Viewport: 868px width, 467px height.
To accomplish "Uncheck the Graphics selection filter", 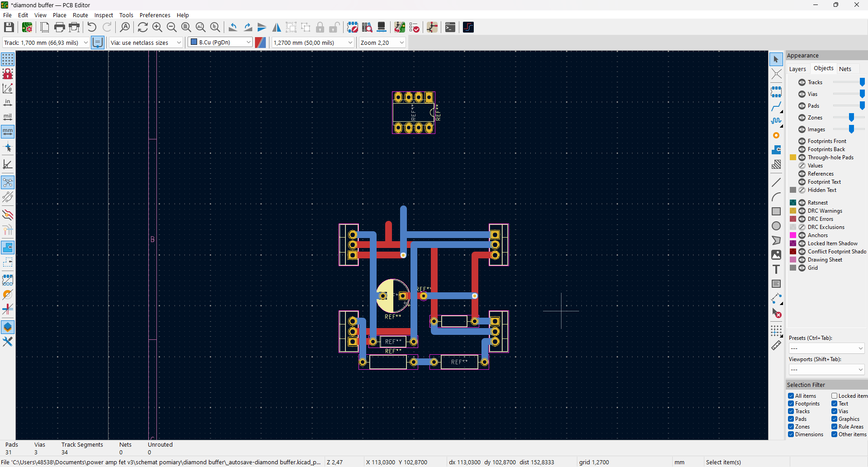I will point(835,419).
